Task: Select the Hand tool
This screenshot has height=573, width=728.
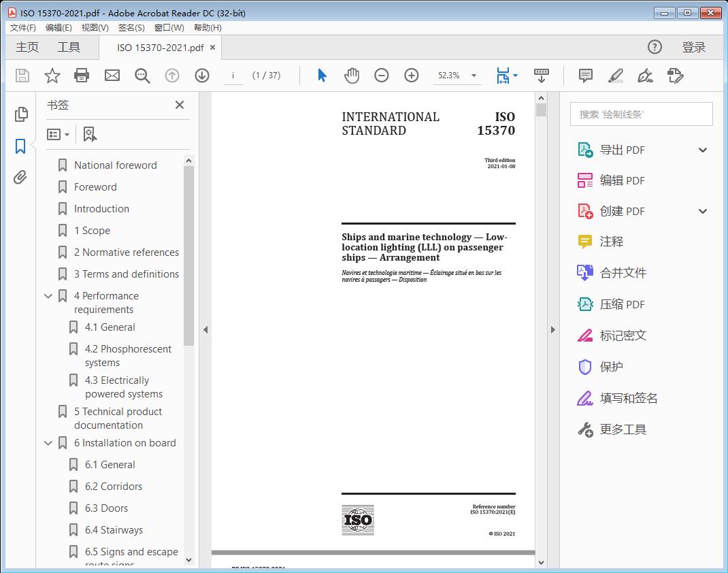Action: pos(352,76)
